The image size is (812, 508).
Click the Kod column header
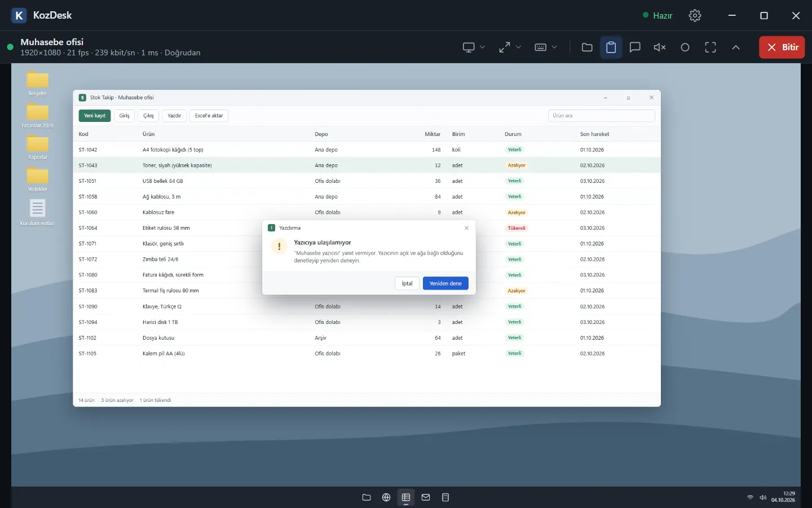pos(83,134)
